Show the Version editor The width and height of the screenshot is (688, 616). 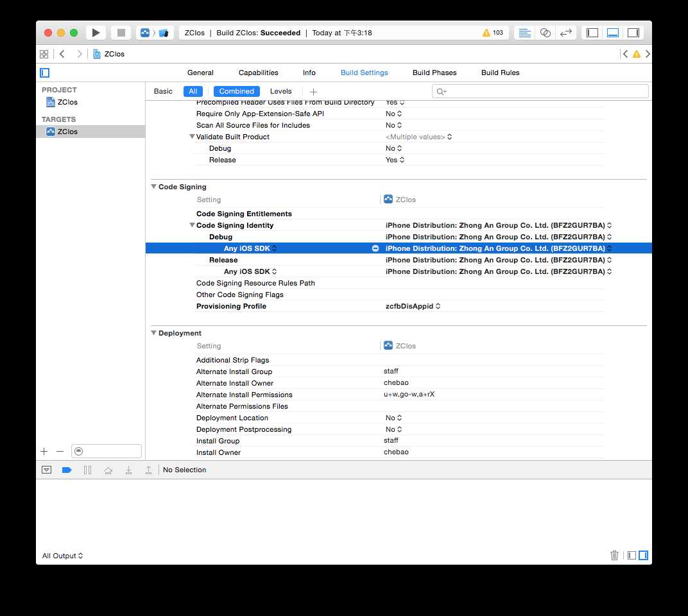click(566, 33)
